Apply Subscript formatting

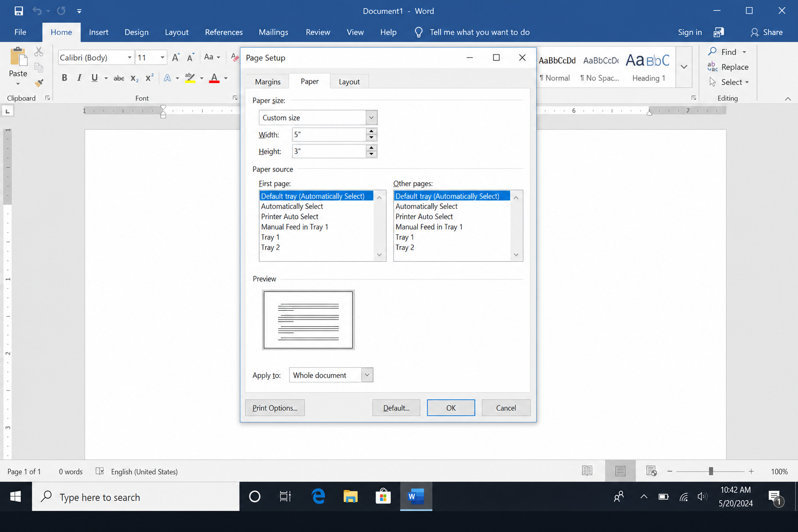(x=134, y=78)
